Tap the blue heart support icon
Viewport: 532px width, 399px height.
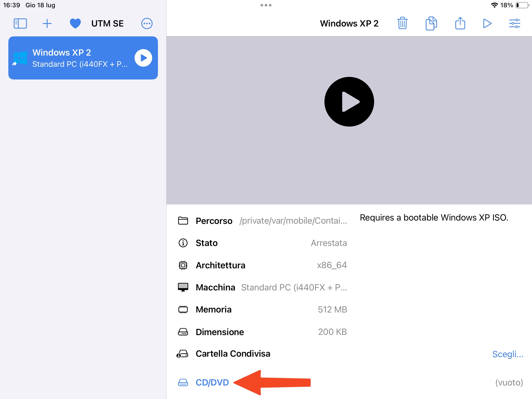[75, 23]
